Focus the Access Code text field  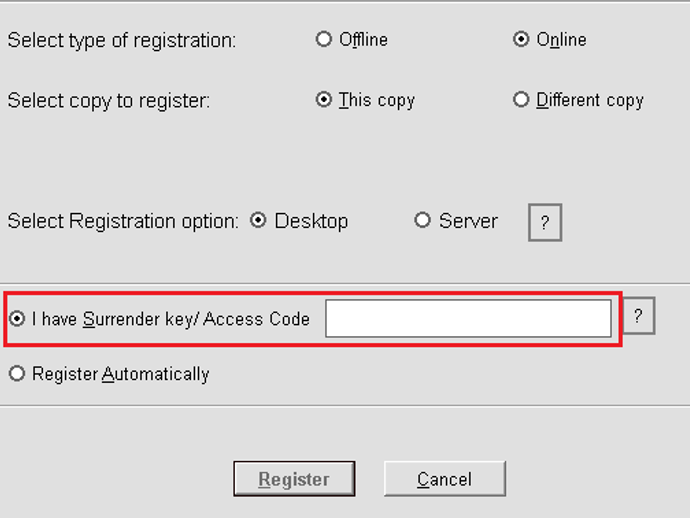click(468, 320)
